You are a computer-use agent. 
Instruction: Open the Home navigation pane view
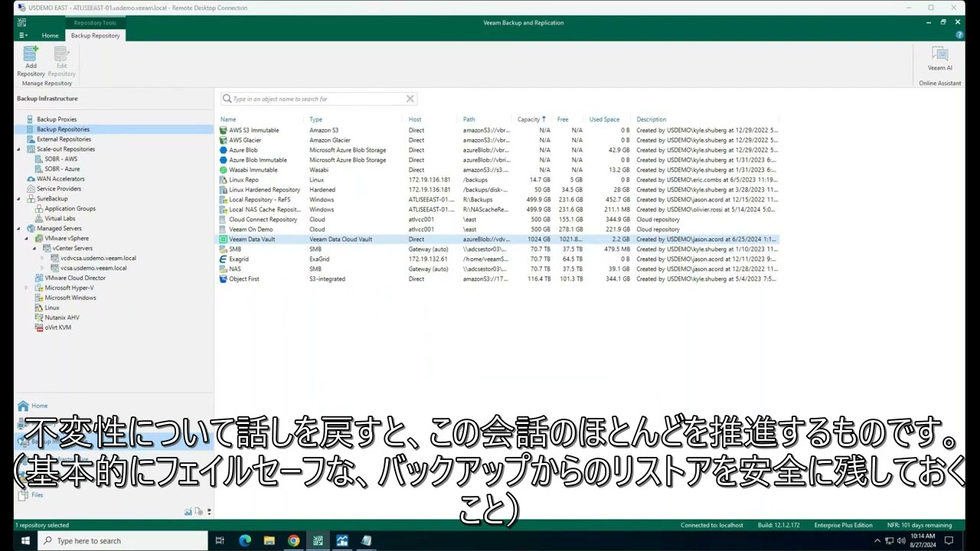[32, 406]
